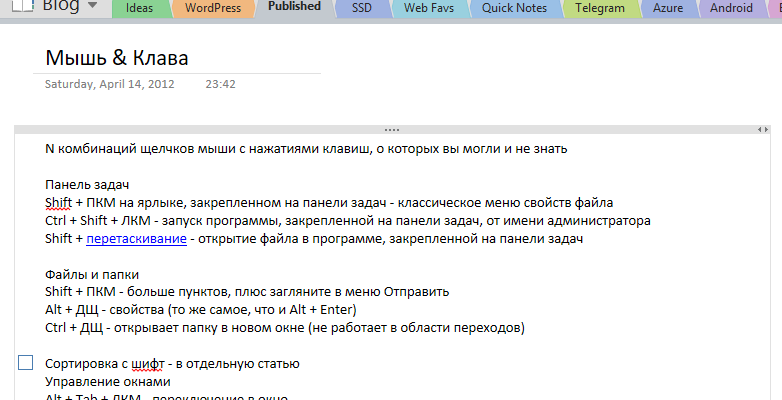The width and height of the screenshot is (782, 400).
Task: Grab the note container top handle dots
Action: (x=391, y=131)
